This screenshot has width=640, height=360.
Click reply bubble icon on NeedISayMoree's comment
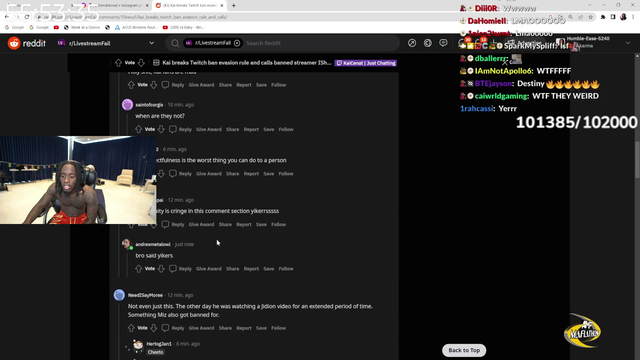(x=165, y=328)
